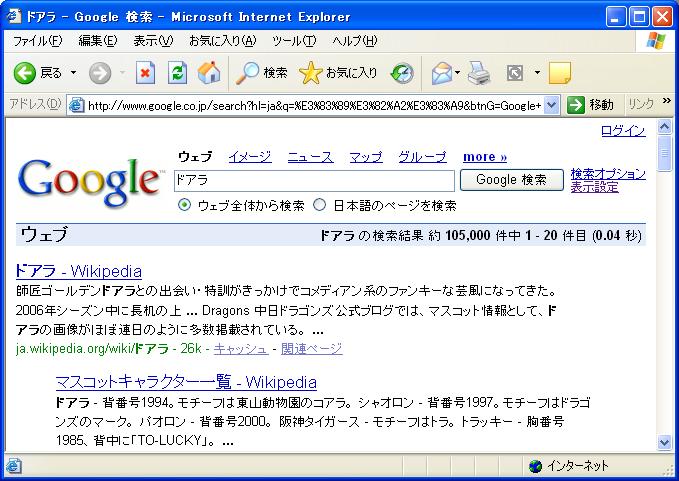Open the 表示(V) menu

click(x=153, y=41)
